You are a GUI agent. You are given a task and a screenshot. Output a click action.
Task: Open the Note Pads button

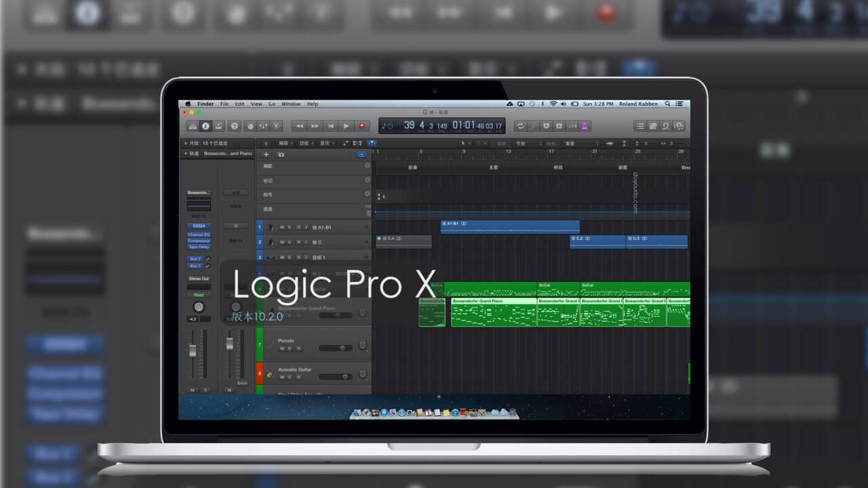652,126
